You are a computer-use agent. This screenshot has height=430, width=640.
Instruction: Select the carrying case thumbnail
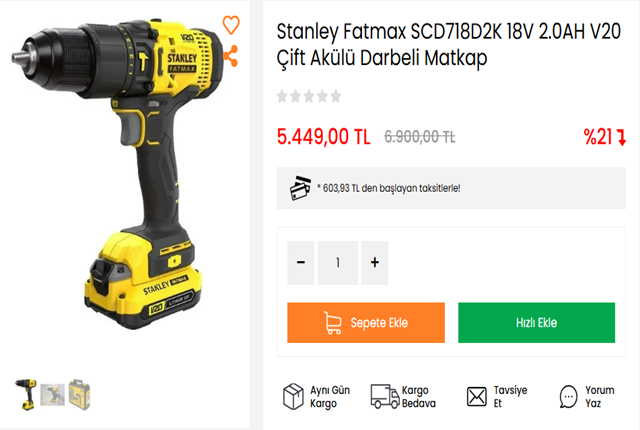click(79, 395)
